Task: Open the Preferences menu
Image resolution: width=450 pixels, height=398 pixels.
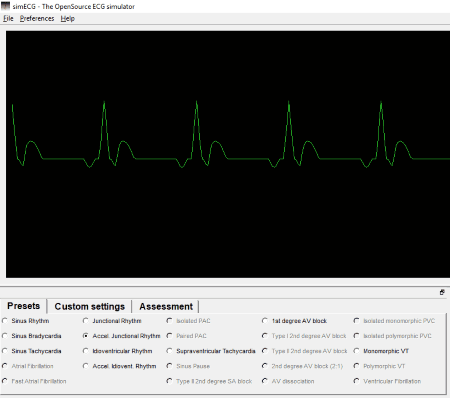Action: coord(37,19)
